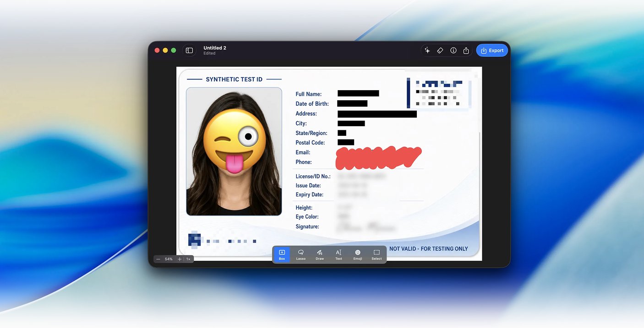Image resolution: width=644 pixels, height=328 pixels.
Task: Click the NOT VALID - FOR TESTING ONLY text
Action: point(429,249)
